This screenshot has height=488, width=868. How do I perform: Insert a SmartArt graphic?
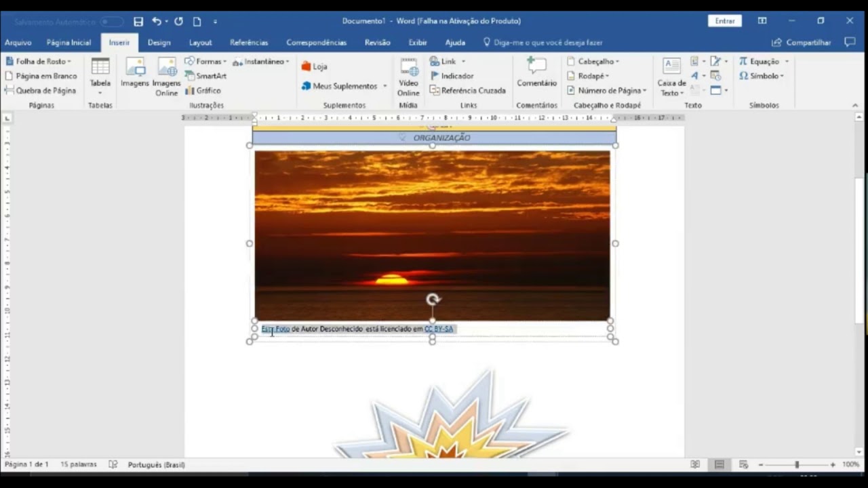click(205, 76)
